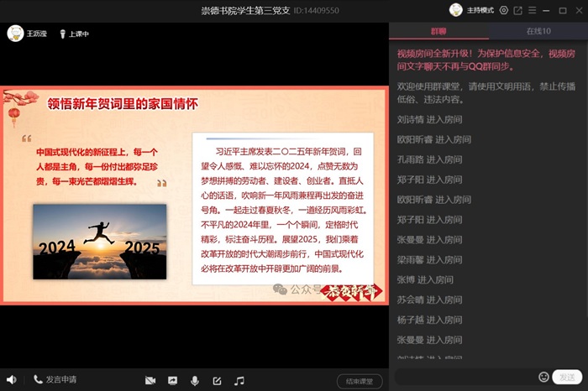Viewport: 588px width, 391px height.
Task: Click 王沥滢 presenter avatar
Action: pyautogui.click(x=14, y=34)
